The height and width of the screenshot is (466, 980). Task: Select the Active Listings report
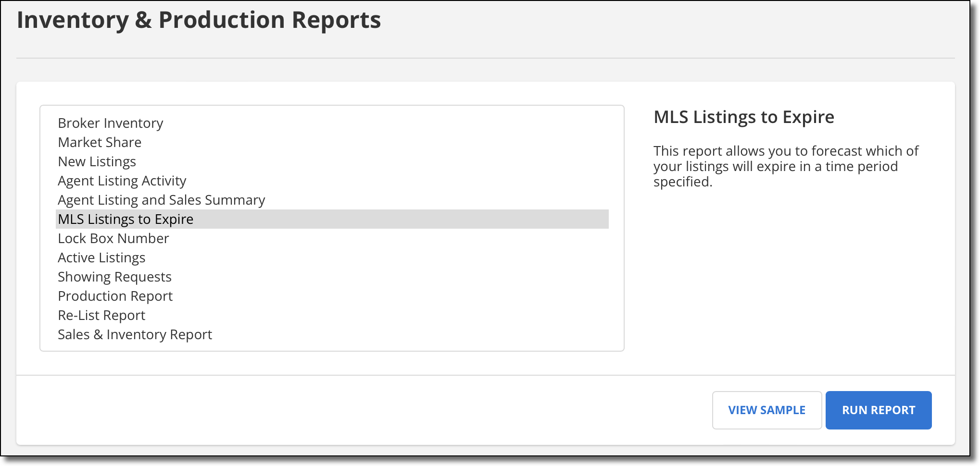(101, 258)
